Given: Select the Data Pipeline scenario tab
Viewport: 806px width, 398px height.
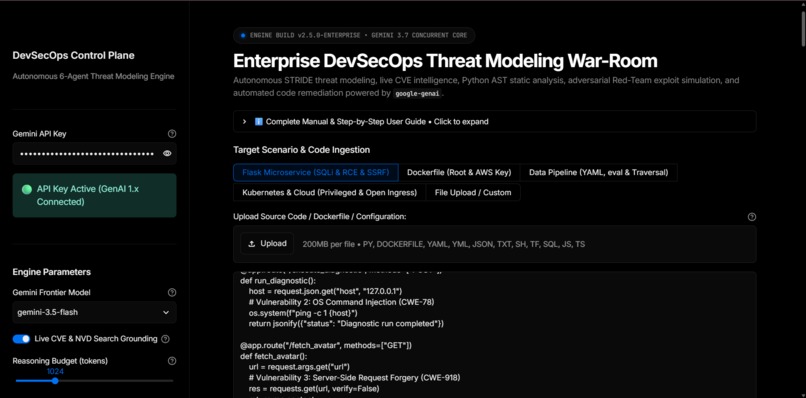Looking at the screenshot, I should pyautogui.click(x=598, y=172).
